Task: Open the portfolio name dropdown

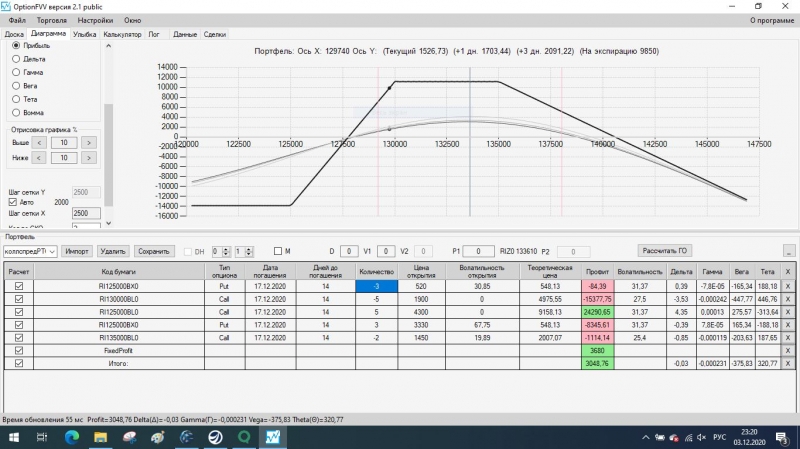Action: pyautogui.click(x=30, y=252)
